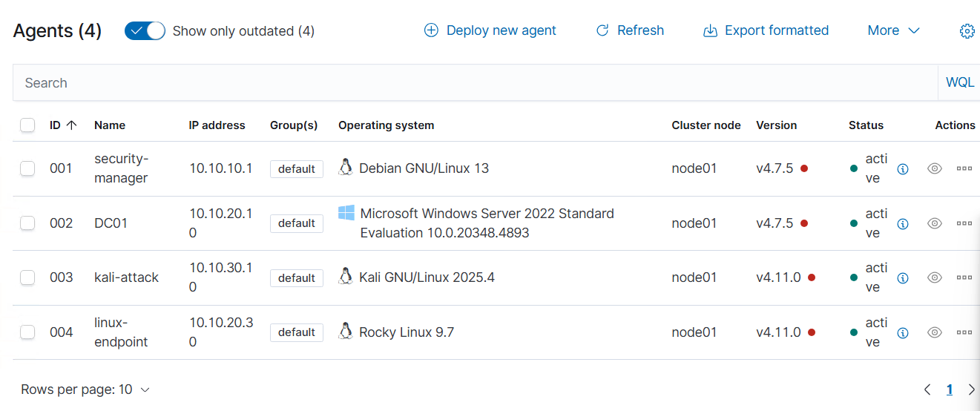Image resolution: width=980 pixels, height=411 pixels.
Task: Click the red outdated dot for security-manager
Action: 804,168
